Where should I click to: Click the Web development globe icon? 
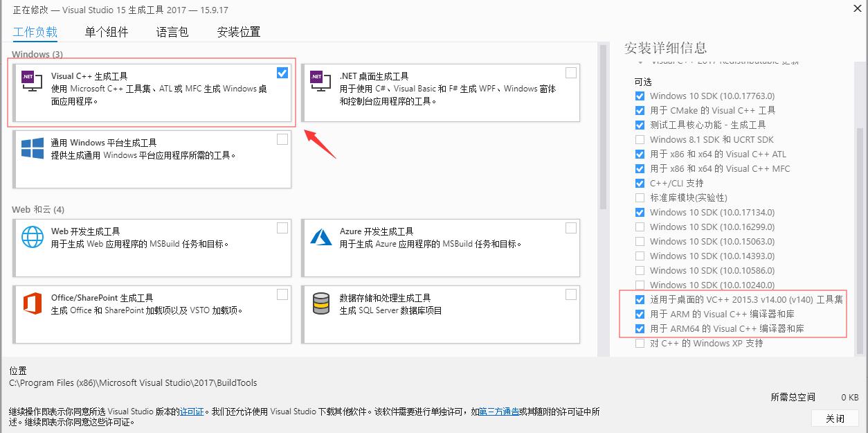tap(33, 238)
